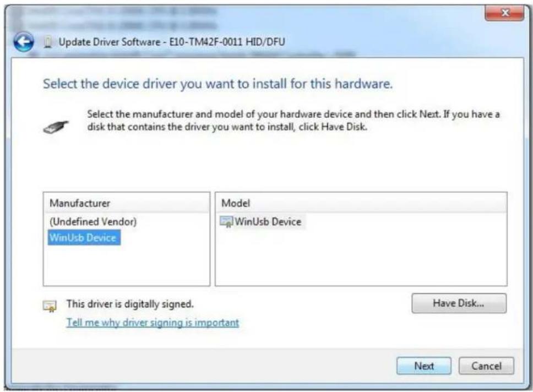
Task: Cancel the driver update
Action: tap(486, 366)
